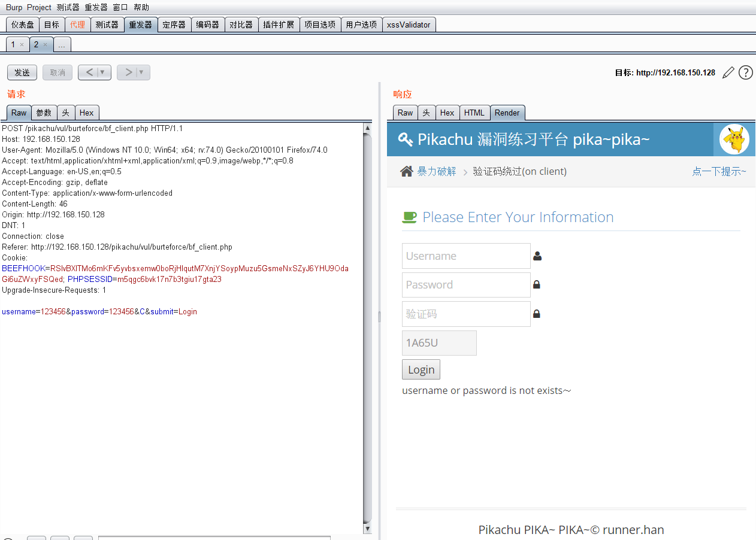Click the 1A65U captcha box
Screen dimensions: 756x540
click(x=439, y=343)
